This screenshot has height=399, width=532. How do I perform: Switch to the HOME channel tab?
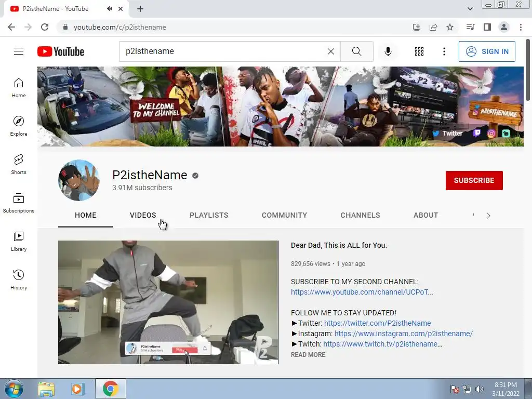click(86, 215)
